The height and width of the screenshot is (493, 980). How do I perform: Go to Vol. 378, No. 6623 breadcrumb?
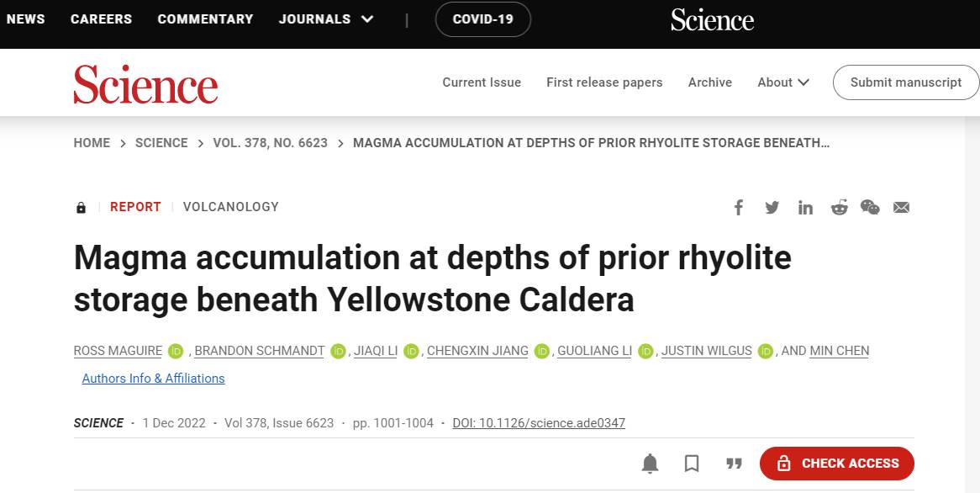point(270,143)
